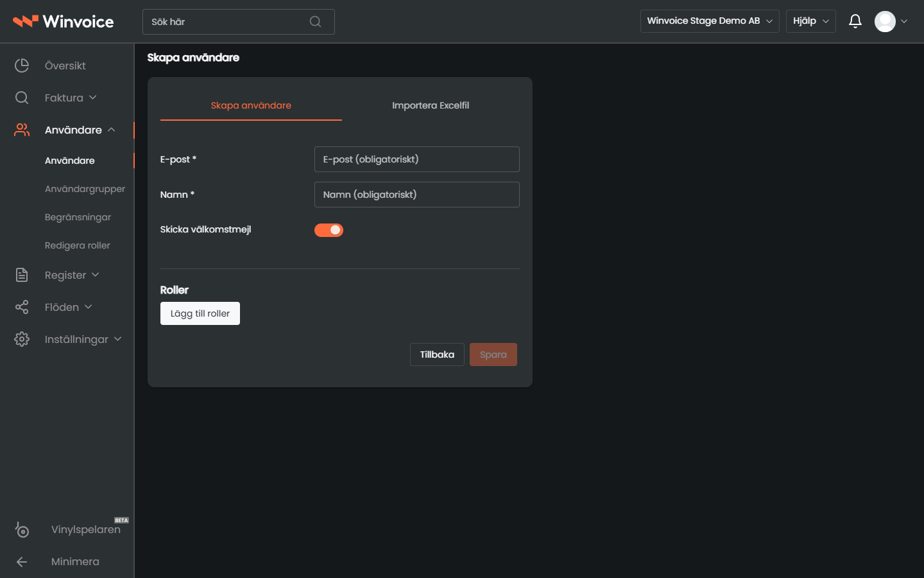Collapse the Användare menu chevron

pyautogui.click(x=112, y=130)
